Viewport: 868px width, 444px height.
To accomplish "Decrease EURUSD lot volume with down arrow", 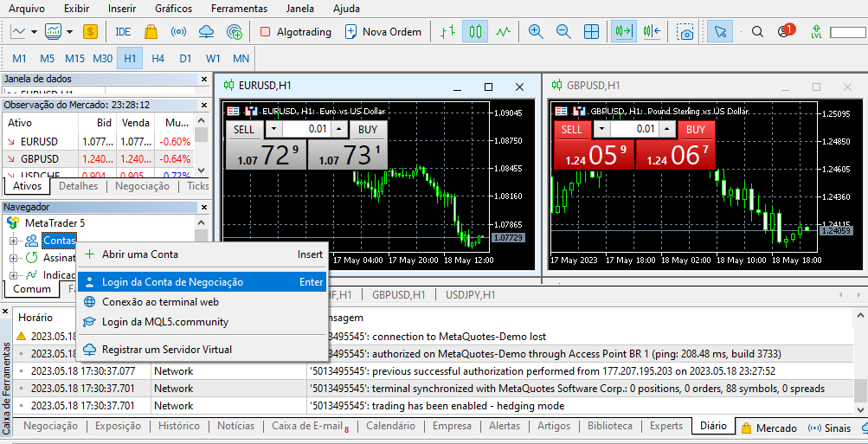I will 273,130.
